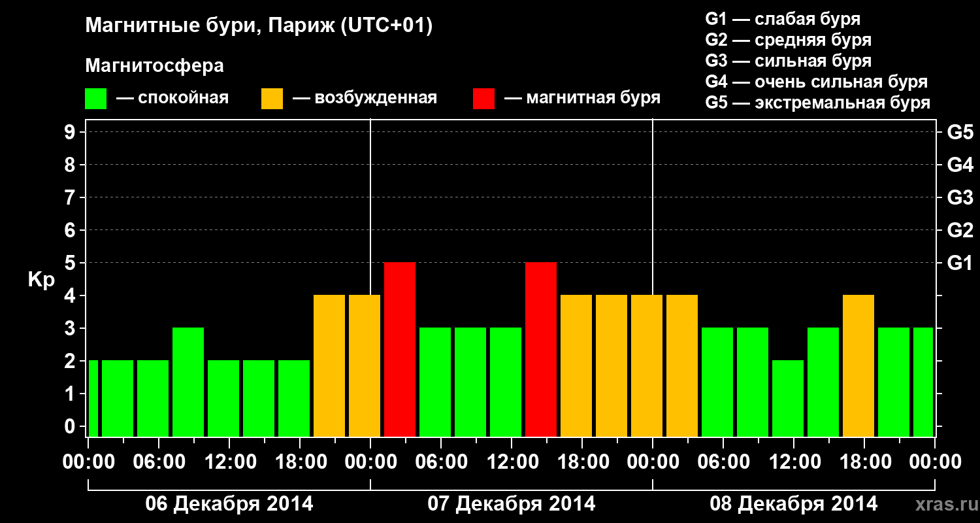Click the green 'спокойная' legend swatch
980x523 pixels.
[96, 99]
